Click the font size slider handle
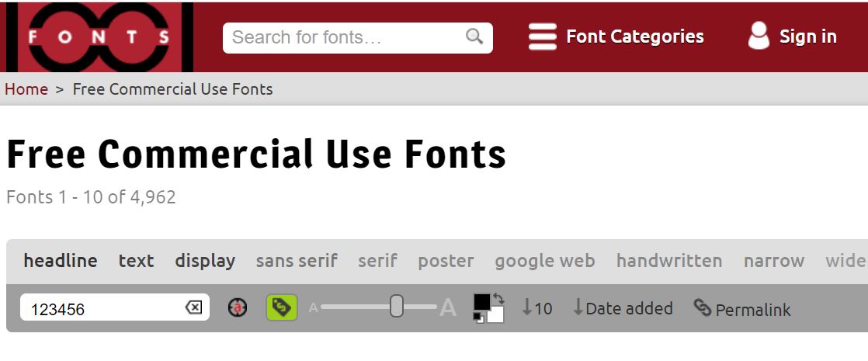The image size is (868, 361). (x=396, y=307)
